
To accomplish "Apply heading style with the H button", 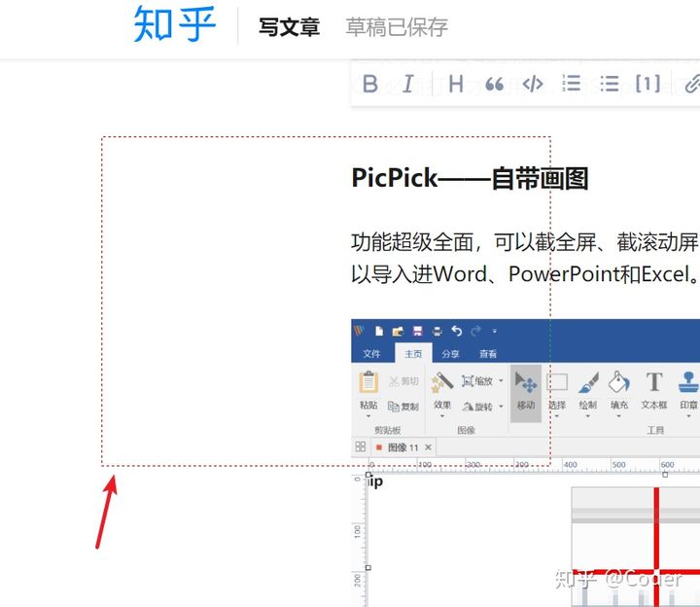I will point(455,84).
